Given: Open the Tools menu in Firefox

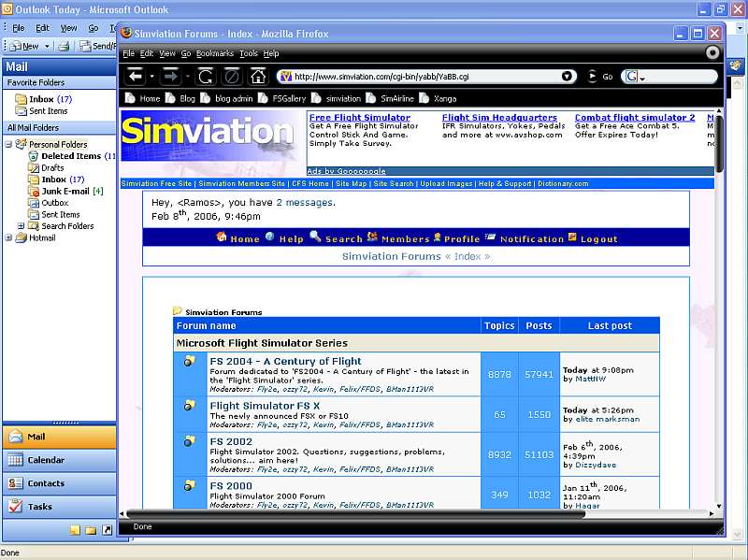Looking at the screenshot, I should (248, 54).
